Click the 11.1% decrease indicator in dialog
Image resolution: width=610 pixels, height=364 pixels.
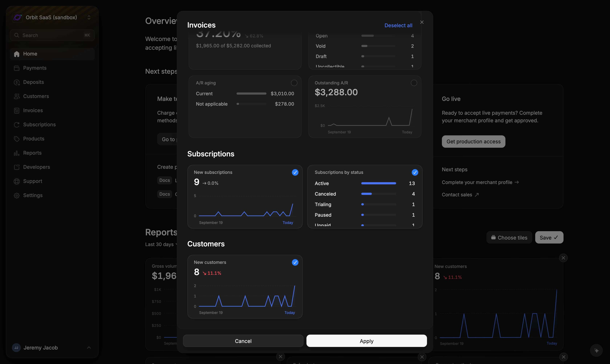(212, 273)
